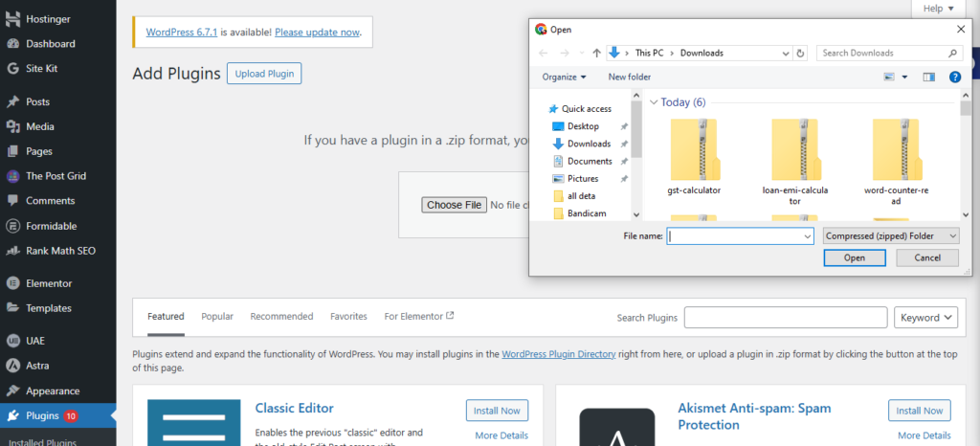
Task: Open recent locations dropdown arrow
Action: (x=583, y=53)
